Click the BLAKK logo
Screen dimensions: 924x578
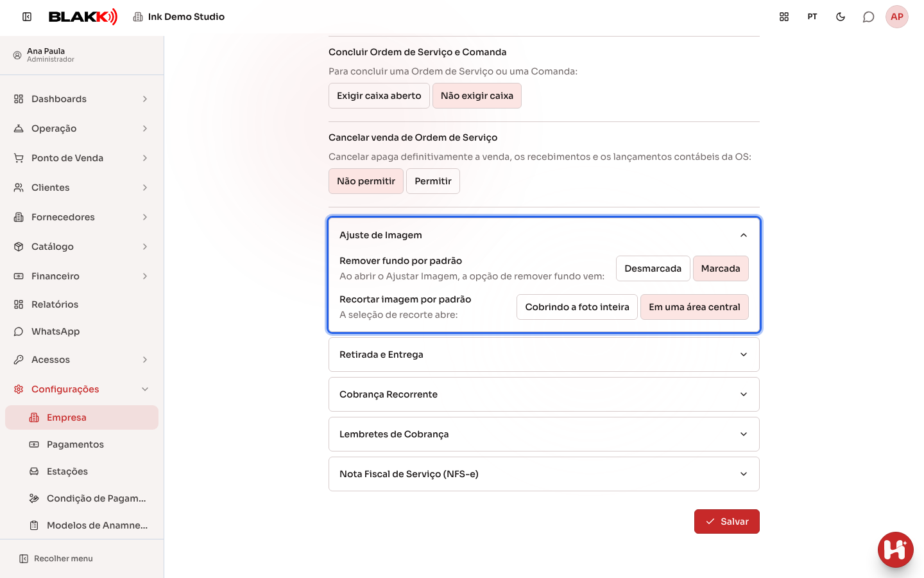click(x=83, y=17)
